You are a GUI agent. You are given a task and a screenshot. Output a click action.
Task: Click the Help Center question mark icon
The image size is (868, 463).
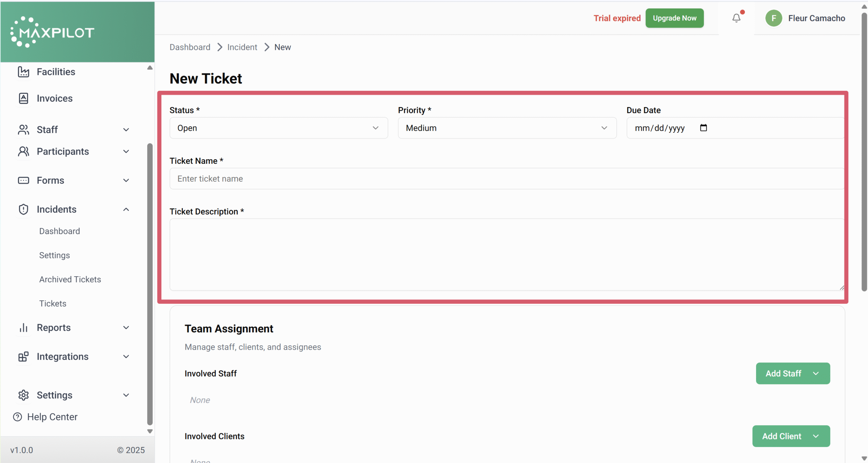coord(17,417)
